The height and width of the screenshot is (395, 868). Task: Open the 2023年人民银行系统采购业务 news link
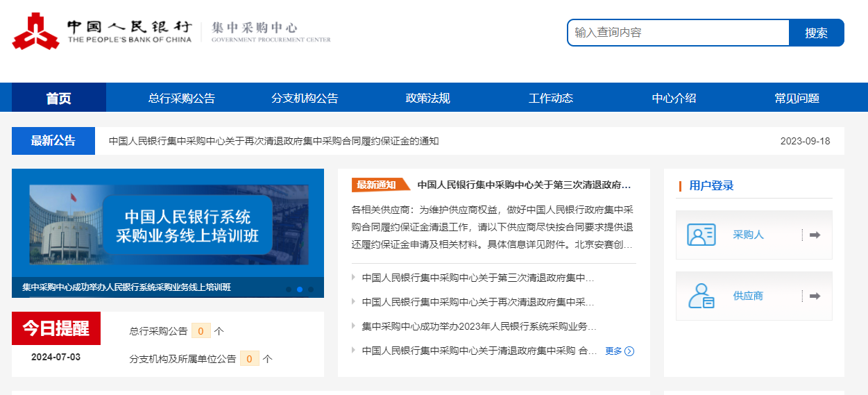(479, 326)
